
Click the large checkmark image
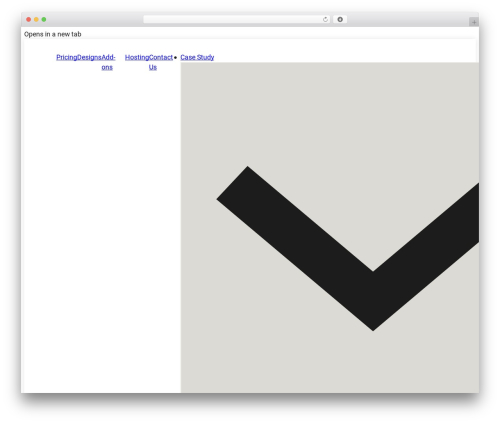click(330, 228)
